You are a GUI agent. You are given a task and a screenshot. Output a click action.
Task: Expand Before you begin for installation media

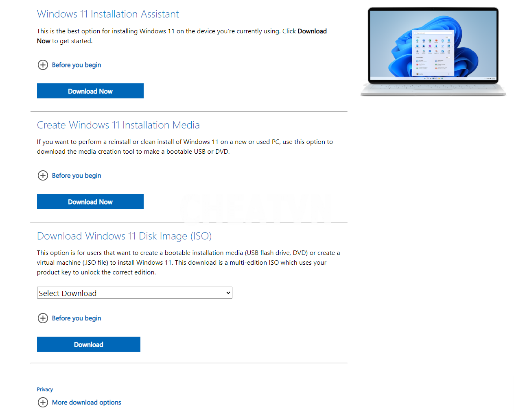click(x=76, y=175)
